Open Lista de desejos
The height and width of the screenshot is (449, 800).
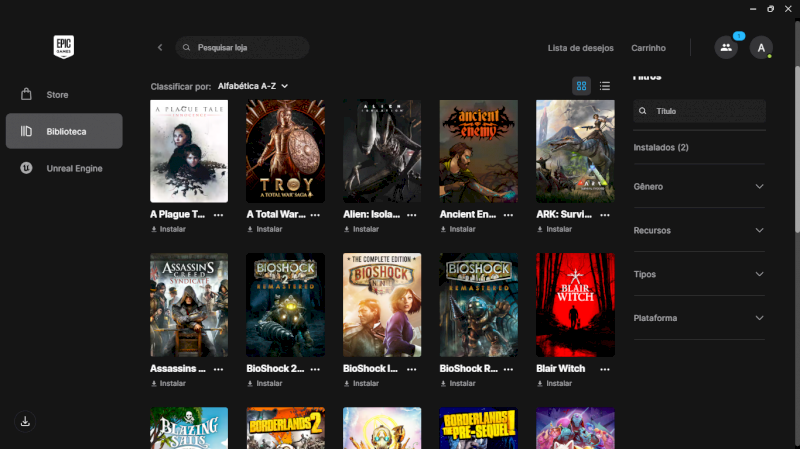pyautogui.click(x=581, y=48)
